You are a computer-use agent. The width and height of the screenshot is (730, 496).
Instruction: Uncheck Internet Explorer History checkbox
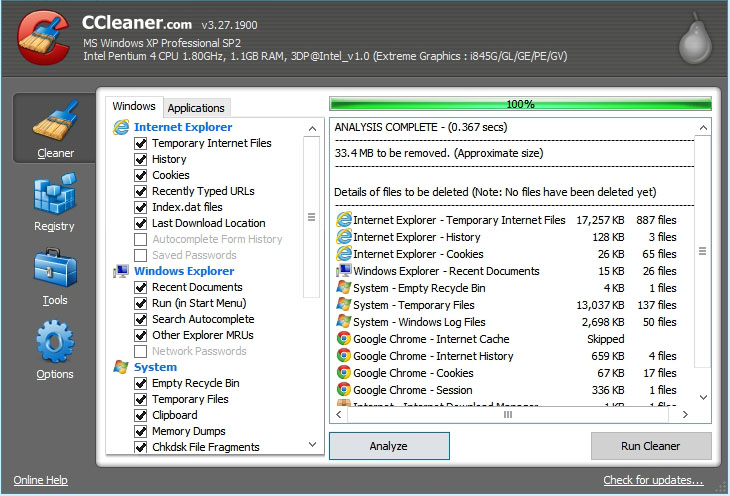pos(141,159)
